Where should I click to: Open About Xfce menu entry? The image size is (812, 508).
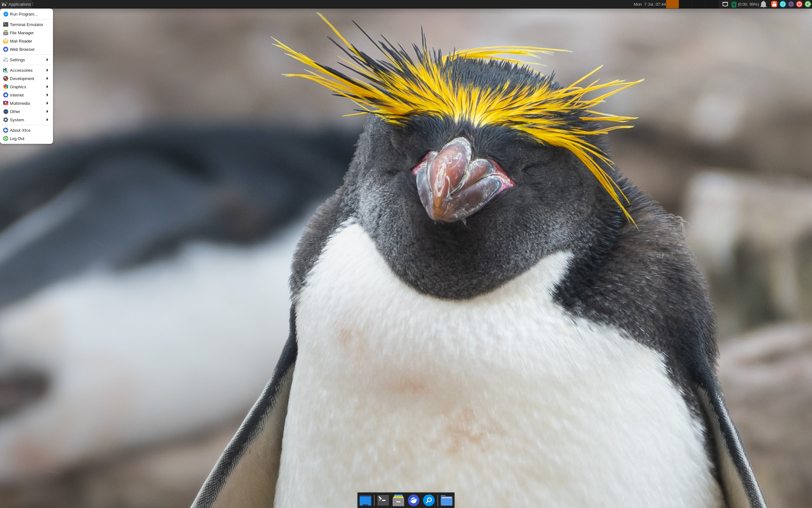[x=27, y=130]
